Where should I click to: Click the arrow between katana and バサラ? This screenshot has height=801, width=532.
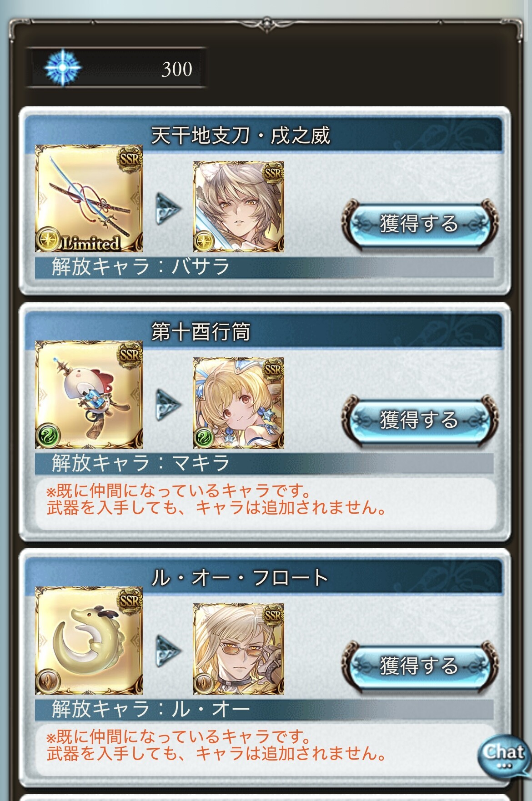tap(168, 208)
